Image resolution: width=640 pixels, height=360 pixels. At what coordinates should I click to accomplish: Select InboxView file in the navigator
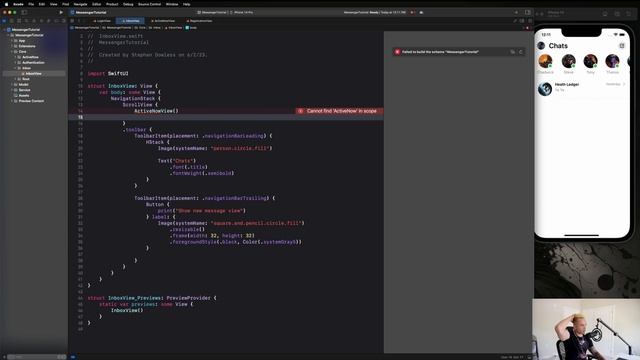(34, 73)
